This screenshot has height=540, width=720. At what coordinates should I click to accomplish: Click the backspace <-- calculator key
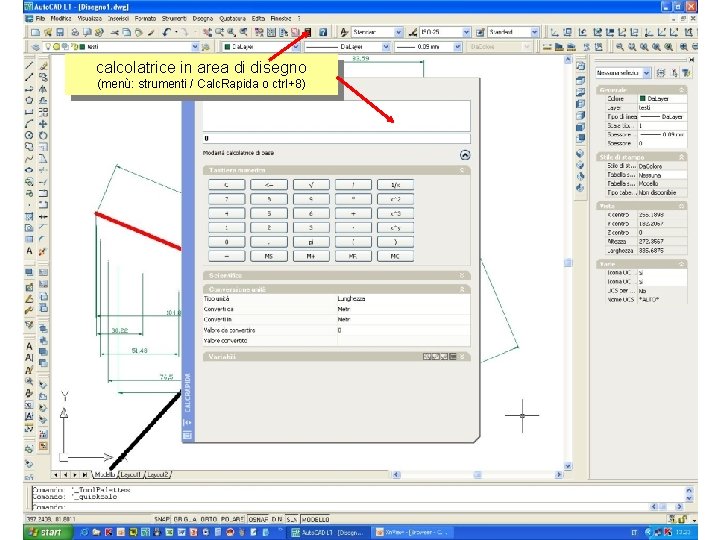click(x=269, y=185)
